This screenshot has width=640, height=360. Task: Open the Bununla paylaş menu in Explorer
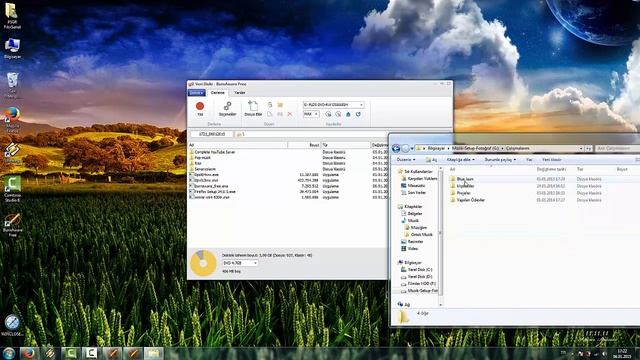click(500, 160)
